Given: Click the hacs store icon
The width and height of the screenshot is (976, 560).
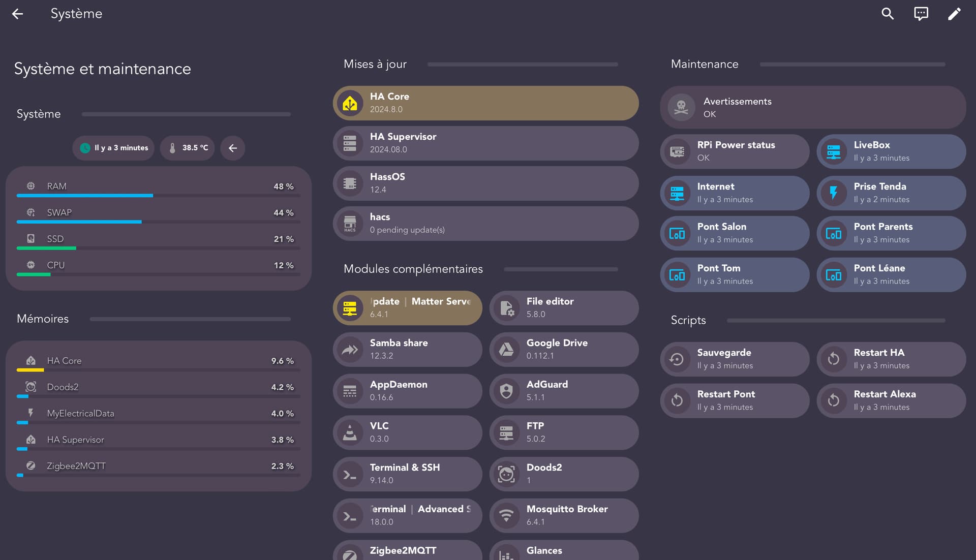Looking at the screenshot, I should pyautogui.click(x=350, y=224).
